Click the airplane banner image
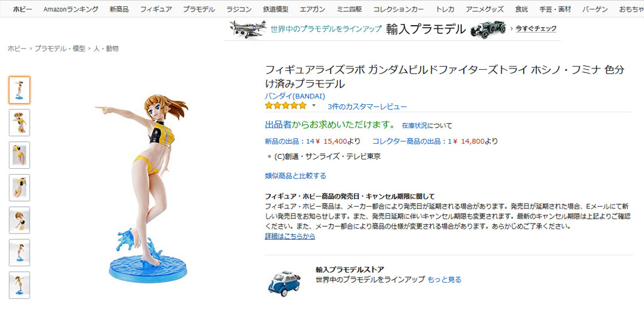The height and width of the screenshot is (314, 644). click(248, 29)
